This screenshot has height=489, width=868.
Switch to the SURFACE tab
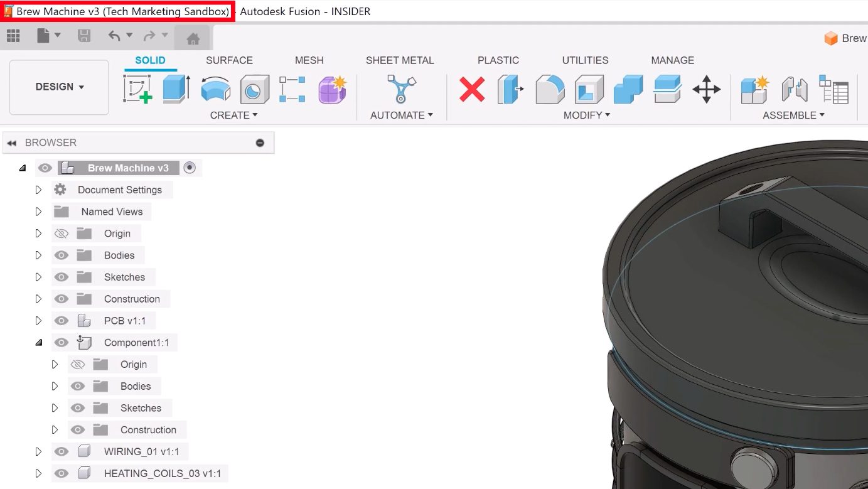point(228,60)
